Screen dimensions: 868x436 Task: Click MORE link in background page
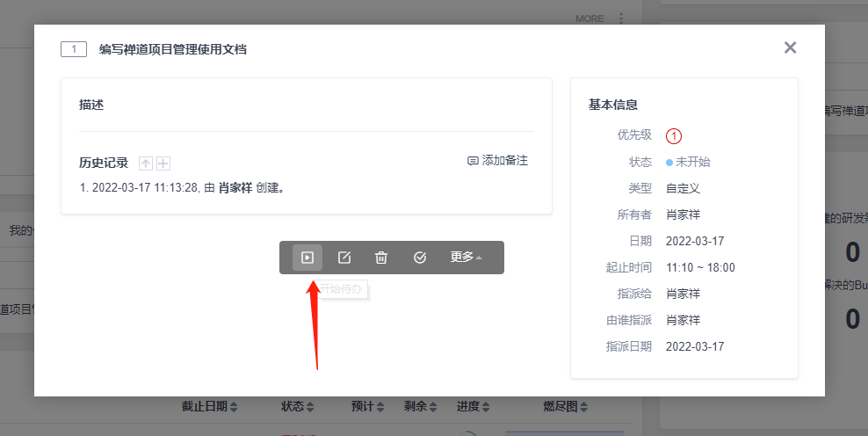coord(590,18)
